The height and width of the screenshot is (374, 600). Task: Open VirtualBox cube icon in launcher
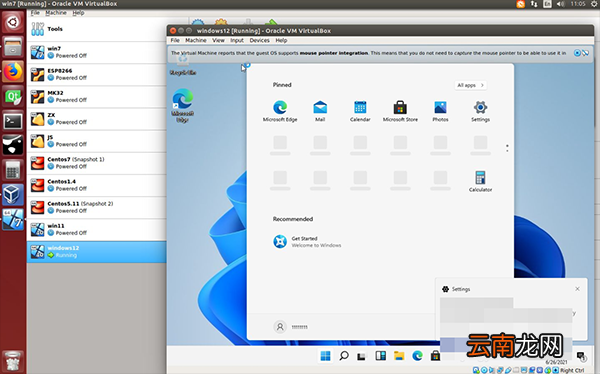[13, 194]
